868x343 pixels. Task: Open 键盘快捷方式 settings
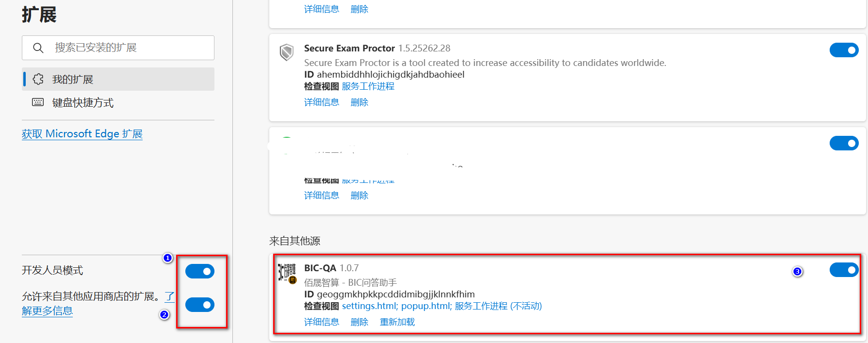click(x=82, y=102)
